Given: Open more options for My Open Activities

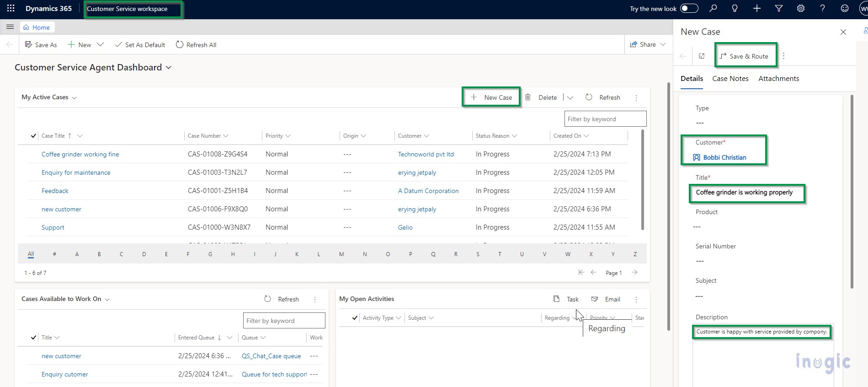Looking at the screenshot, I should (636, 299).
